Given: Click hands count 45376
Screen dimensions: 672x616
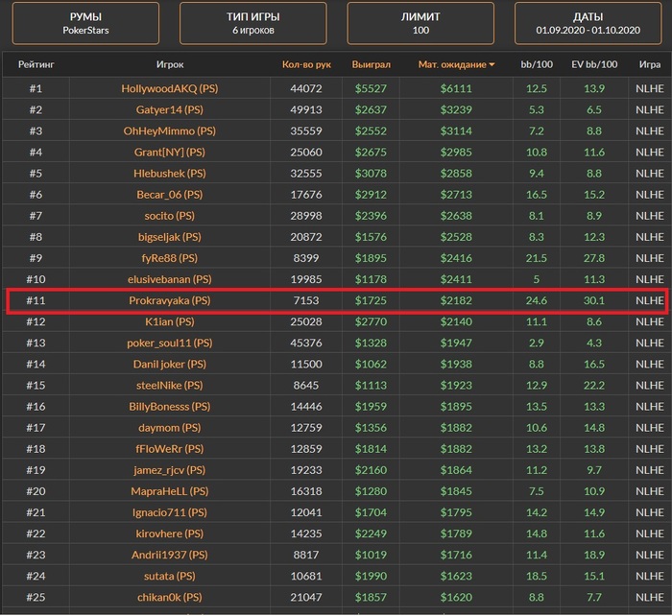Looking at the screenshot, I should 306,344.
